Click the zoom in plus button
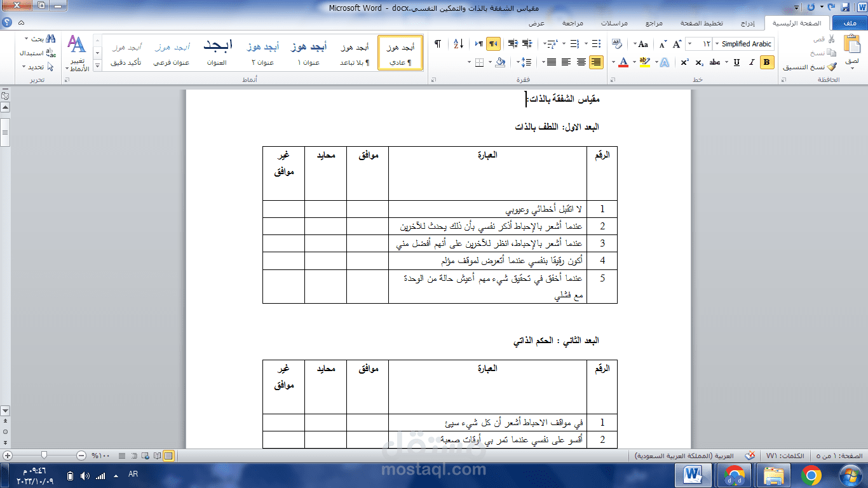 click(x=8, y=455)
